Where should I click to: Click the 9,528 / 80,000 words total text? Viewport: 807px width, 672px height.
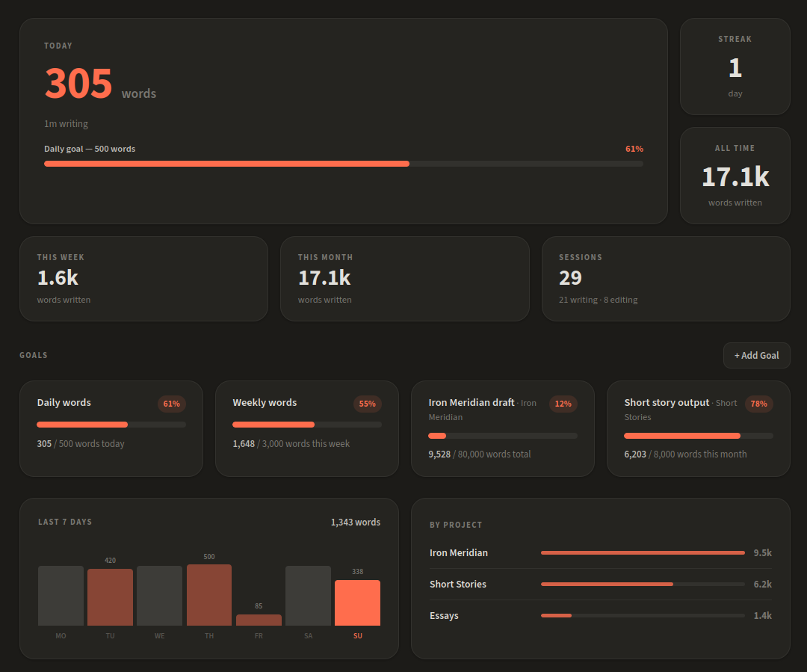[480, 454]
